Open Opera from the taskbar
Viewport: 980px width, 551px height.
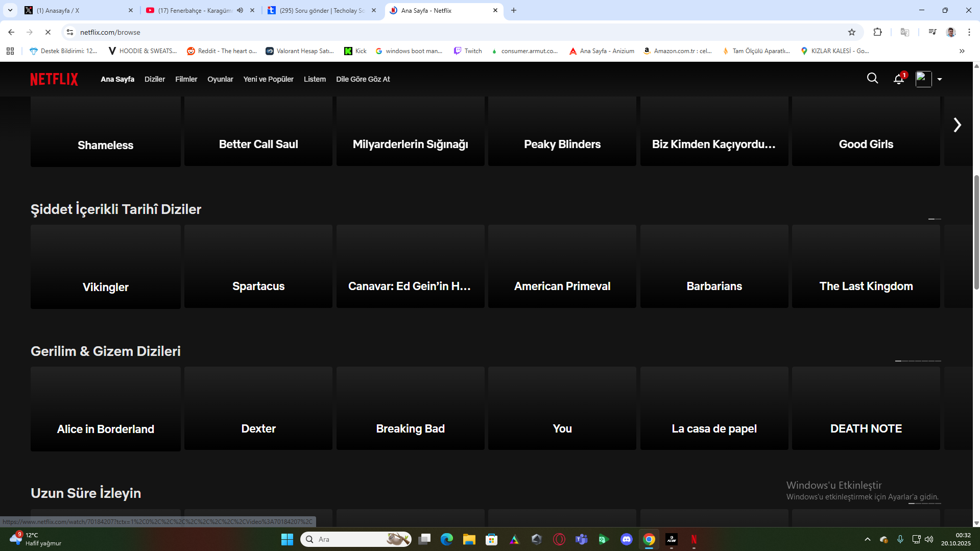click(559, 539)
